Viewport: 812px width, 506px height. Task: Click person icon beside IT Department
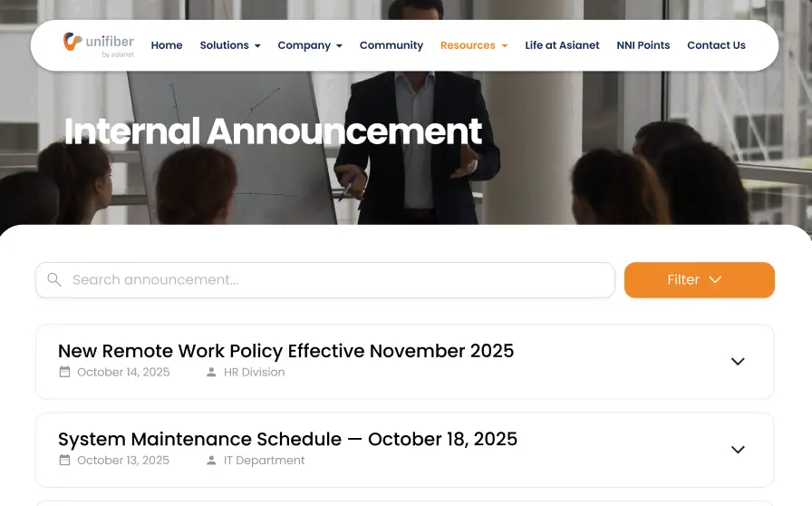point(211,460)
